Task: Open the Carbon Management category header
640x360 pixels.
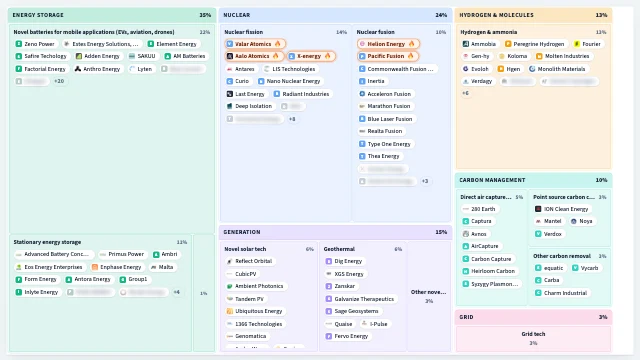Action: (x=533, y=180)
